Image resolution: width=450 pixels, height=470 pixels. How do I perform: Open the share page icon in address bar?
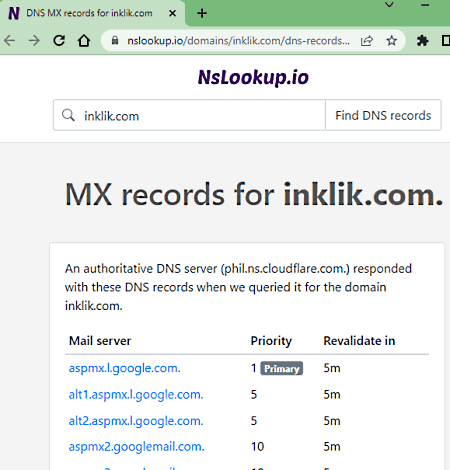[x=366, y=41]
